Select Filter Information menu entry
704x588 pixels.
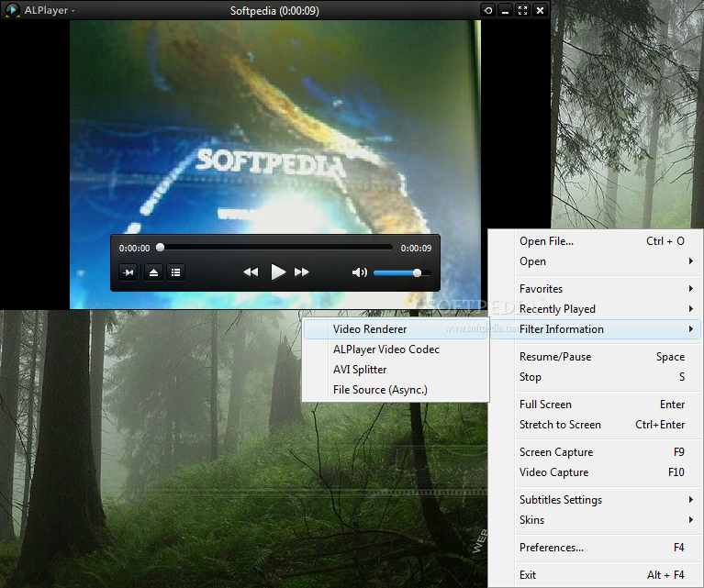pos(596,329)
